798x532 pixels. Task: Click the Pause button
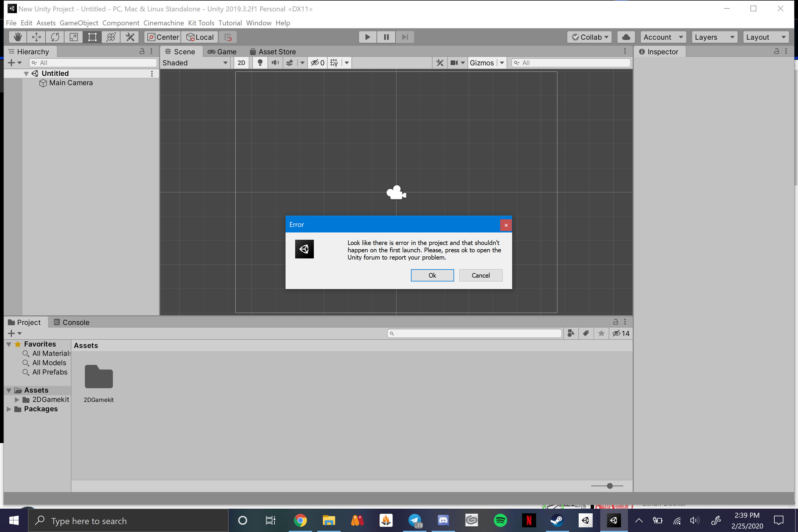tap(386, 37)
